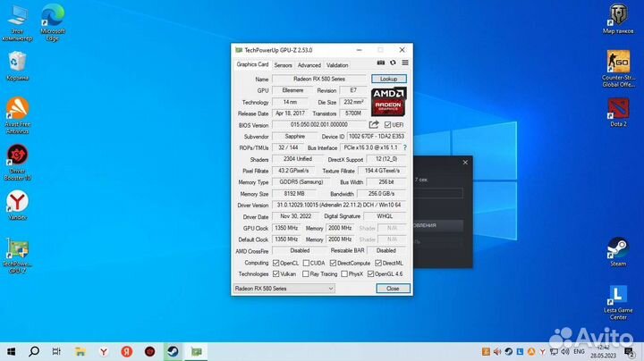Switch to the Sensors tab
This screenshot has width=644, height=361.
(x=283, y=65)
